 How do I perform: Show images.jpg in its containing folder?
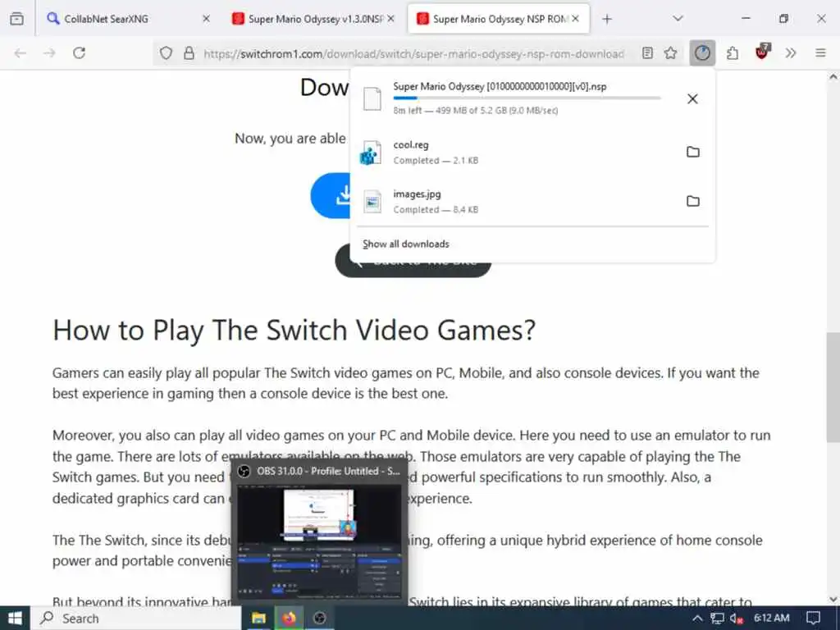[x=692, y=202]
